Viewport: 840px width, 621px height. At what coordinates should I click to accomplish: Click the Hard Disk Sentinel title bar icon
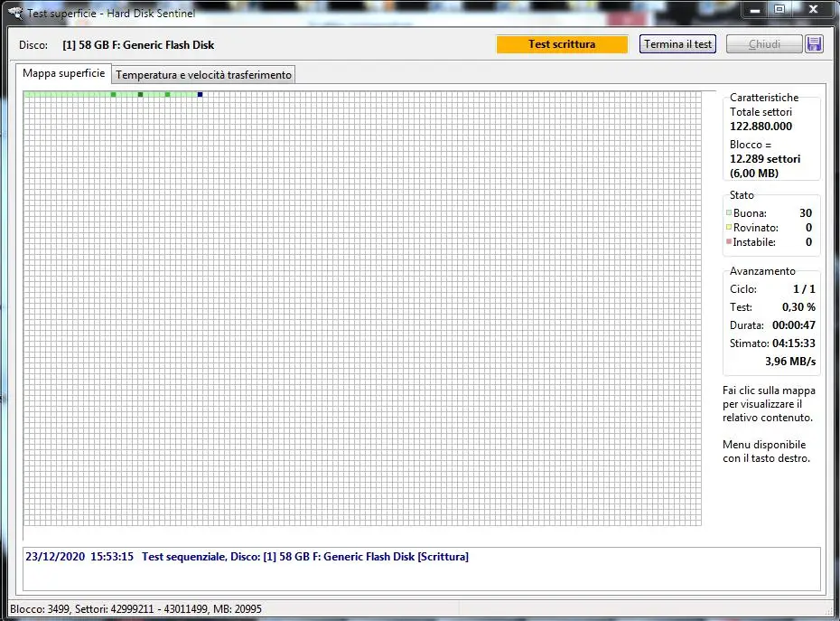(15, 13)
